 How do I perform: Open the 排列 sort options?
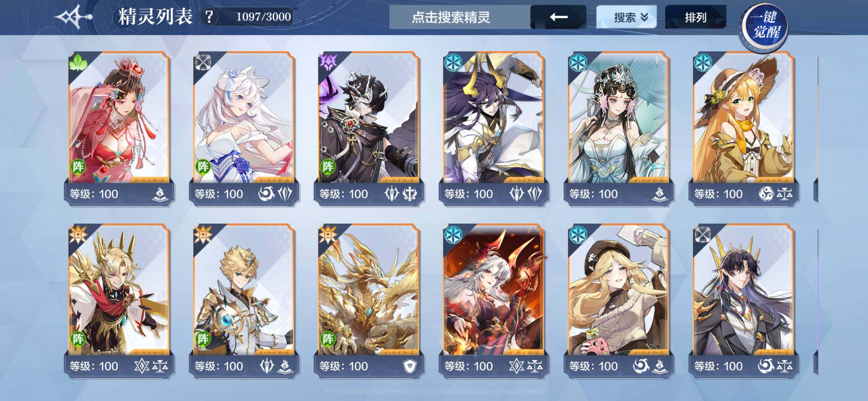coord(695,17)
